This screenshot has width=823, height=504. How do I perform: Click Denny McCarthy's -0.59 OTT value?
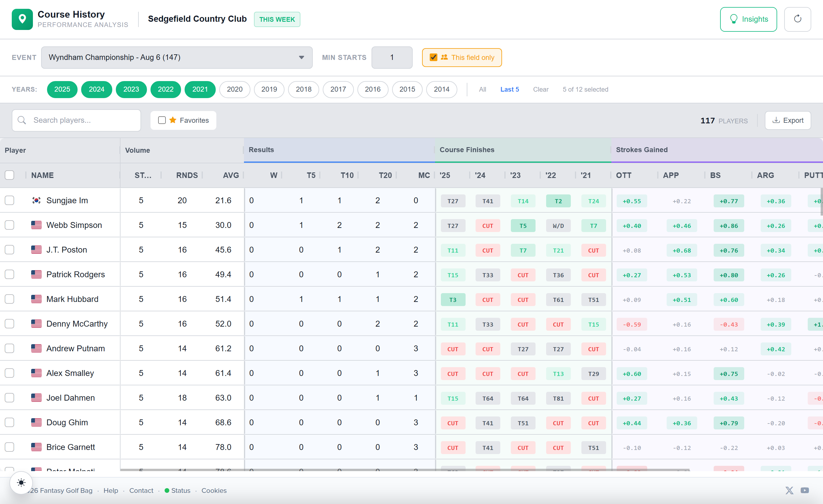coord(632,325)
